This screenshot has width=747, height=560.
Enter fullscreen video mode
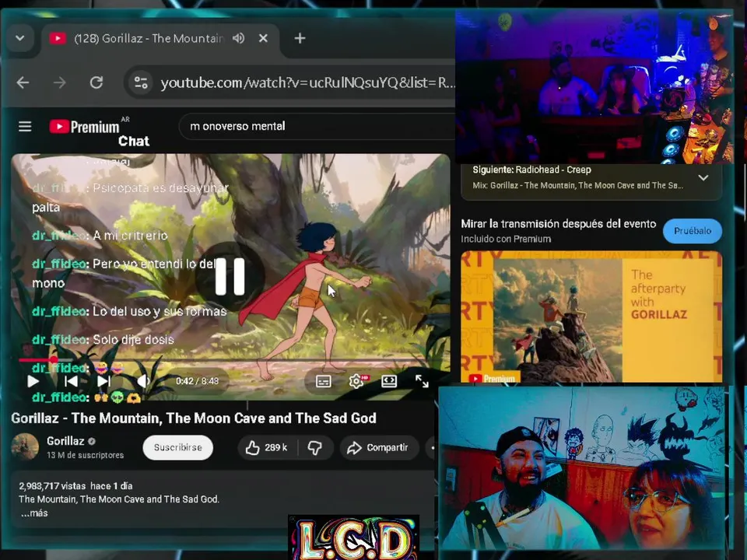[x=422, y=381]
